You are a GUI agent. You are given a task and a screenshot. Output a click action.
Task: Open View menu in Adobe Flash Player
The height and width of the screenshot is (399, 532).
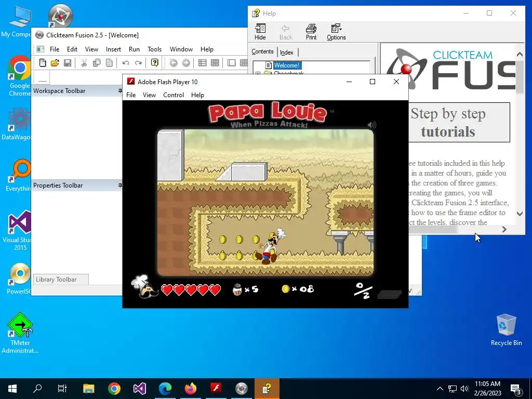pos(149,95)
